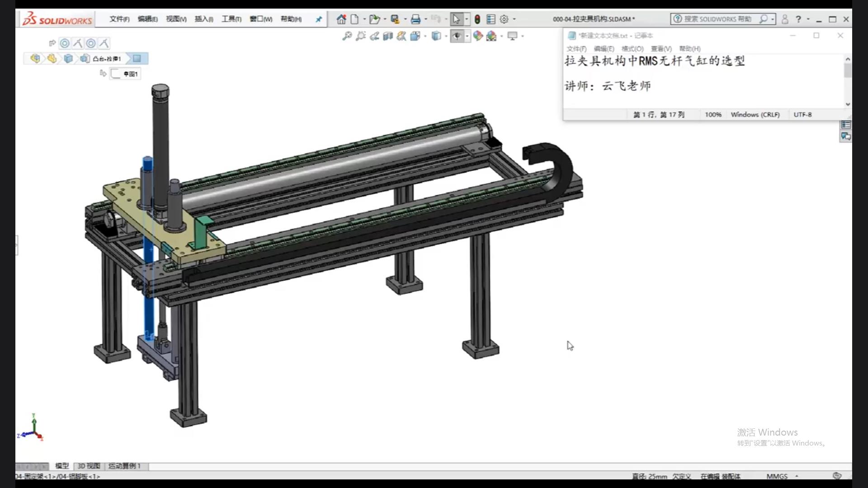
Task: Open the SolidWorks 窗口(W) menu
Action: click(261, 19)
